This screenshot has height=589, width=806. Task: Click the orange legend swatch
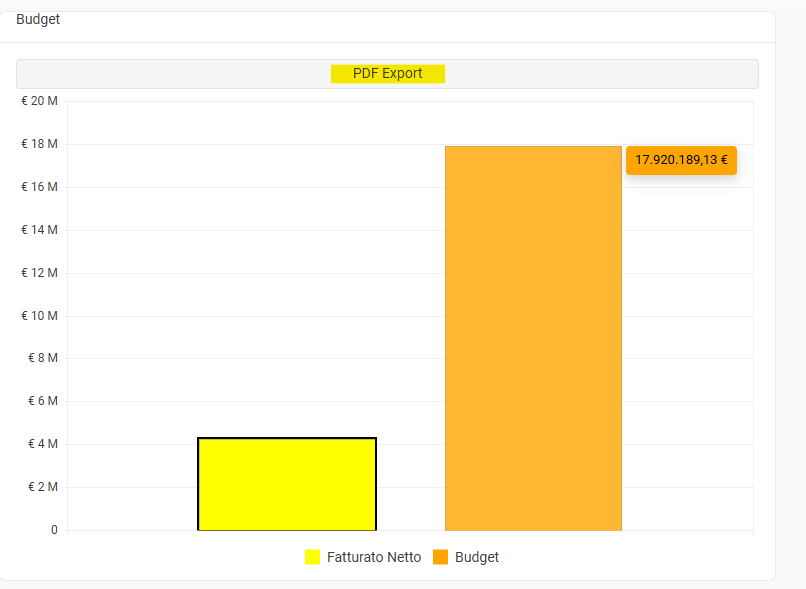(440, 557)
